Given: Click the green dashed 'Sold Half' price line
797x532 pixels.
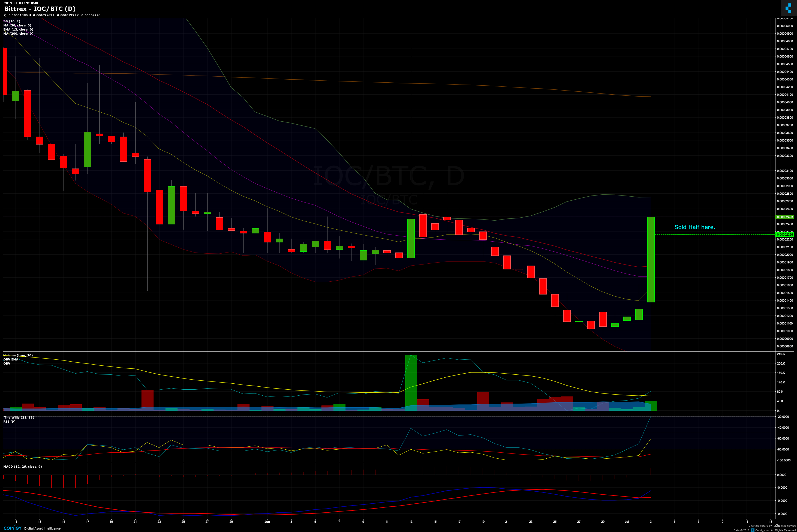Looking at the screenshot, I should pos(715,235).
